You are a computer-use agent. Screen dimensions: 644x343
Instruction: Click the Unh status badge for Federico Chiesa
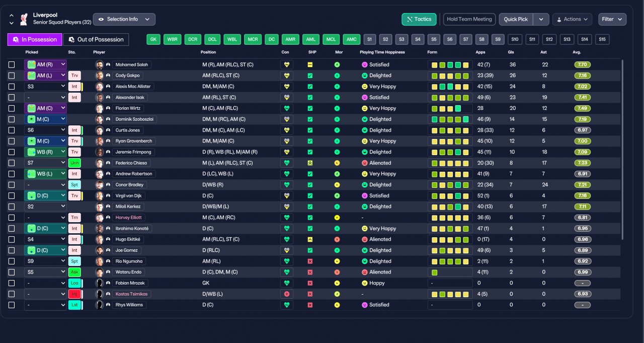pos(74,163)
